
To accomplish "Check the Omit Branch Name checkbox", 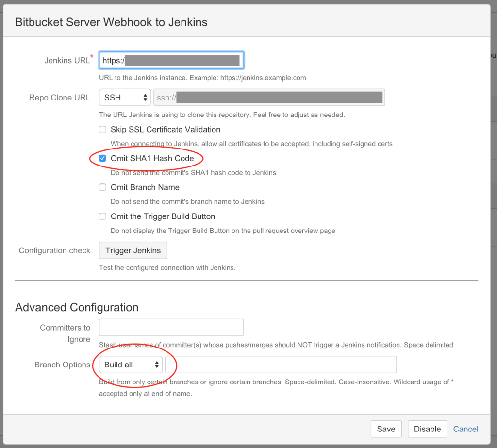I will click(102, 187).
